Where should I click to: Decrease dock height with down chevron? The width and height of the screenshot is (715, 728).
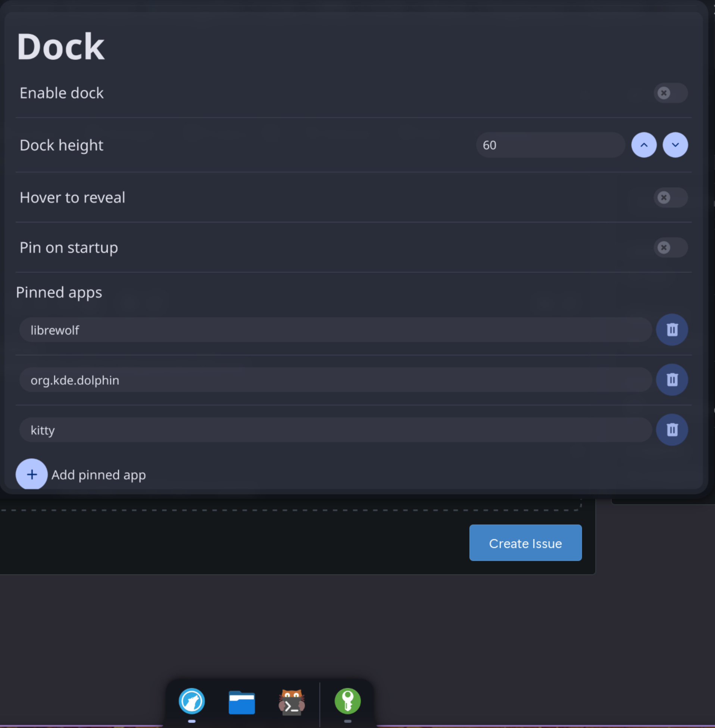click(x=675, y=145)
